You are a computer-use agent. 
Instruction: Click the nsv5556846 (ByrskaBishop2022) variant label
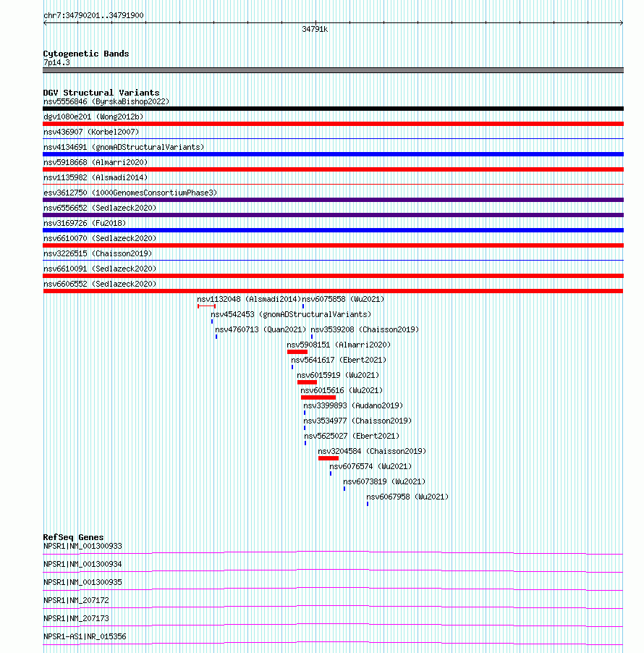click(106, 101)
